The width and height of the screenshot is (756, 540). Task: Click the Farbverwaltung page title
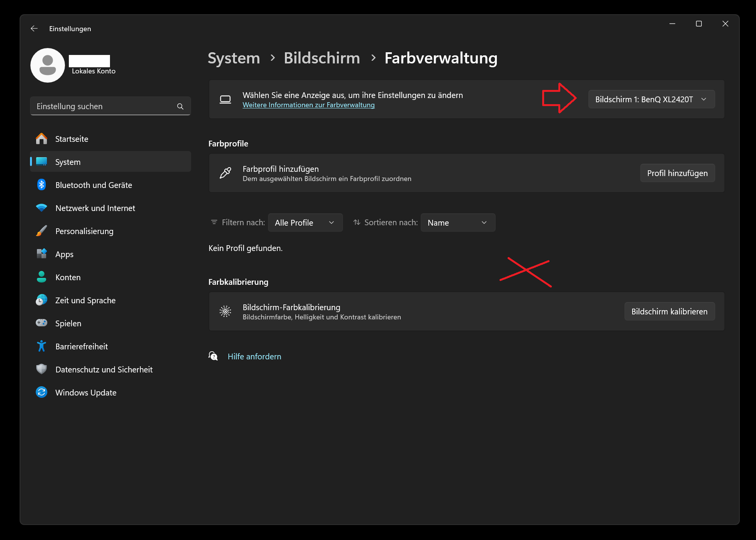pos(441,58)
